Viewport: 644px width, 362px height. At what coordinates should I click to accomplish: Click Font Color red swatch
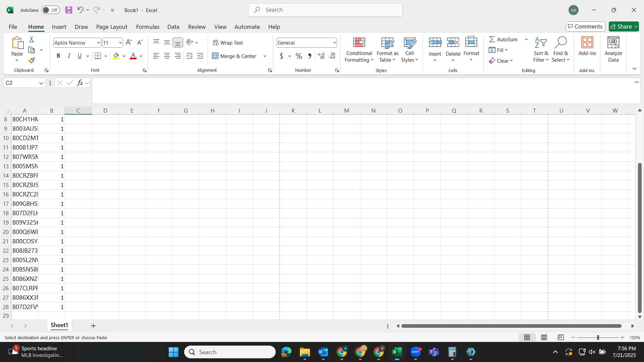click(133, 56)
